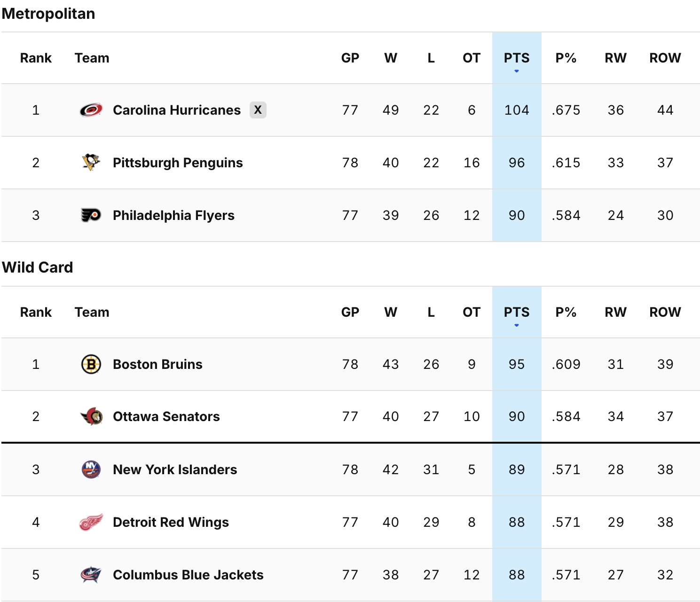Sort Wild Card table by GP header
This screenshot has height=602, width=700.
click(350, 313)
